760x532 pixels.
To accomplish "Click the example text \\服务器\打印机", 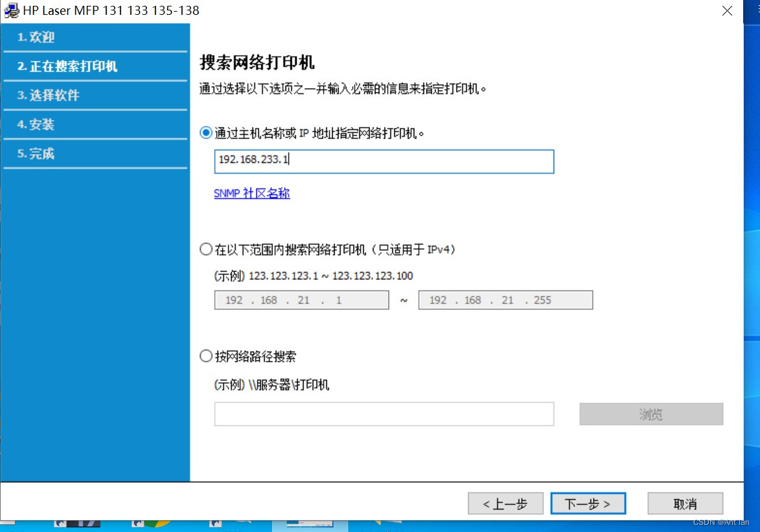I will coord(289,384).
